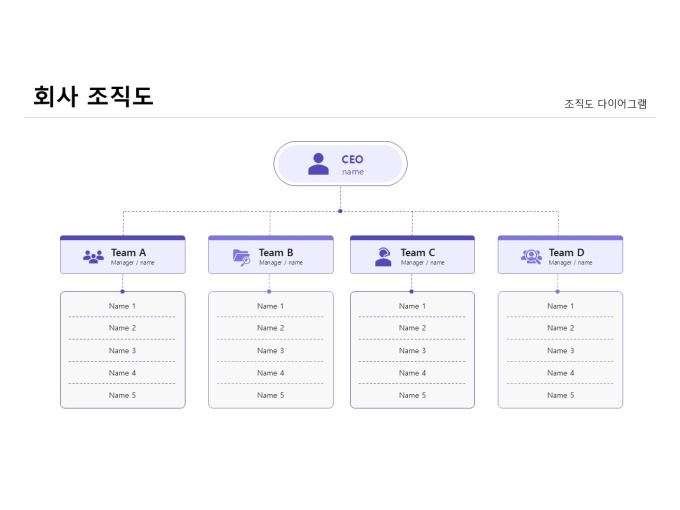The image size is (680, 510).
Task: Click the name text below CEO
Action: click(x=353, y=172)
